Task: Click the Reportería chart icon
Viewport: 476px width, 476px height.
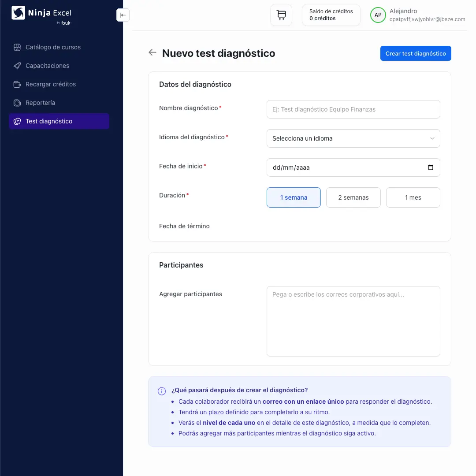Action: tap(17, 103)
